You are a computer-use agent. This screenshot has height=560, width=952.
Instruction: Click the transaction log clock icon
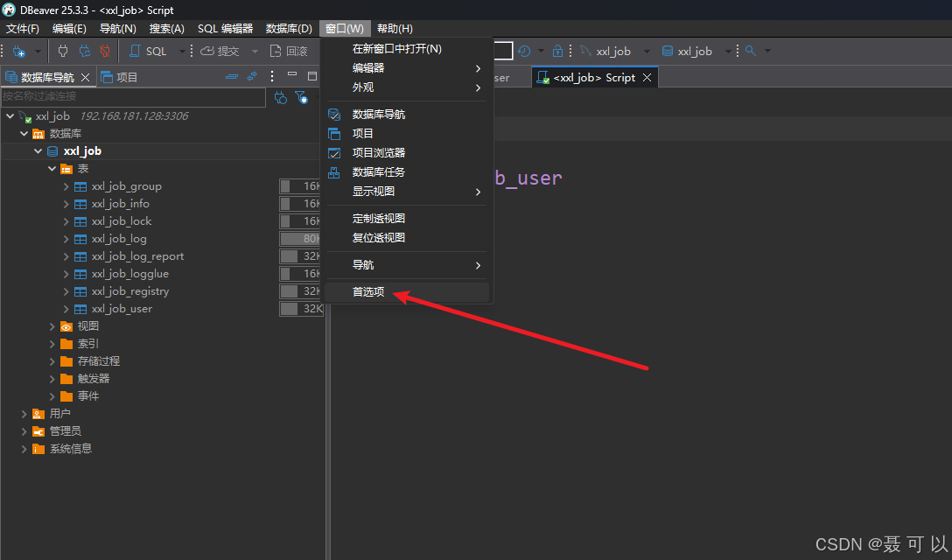point(524,51)
